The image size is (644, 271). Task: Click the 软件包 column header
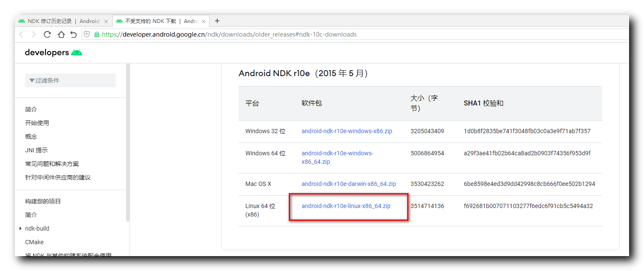[x=312, y=103]
